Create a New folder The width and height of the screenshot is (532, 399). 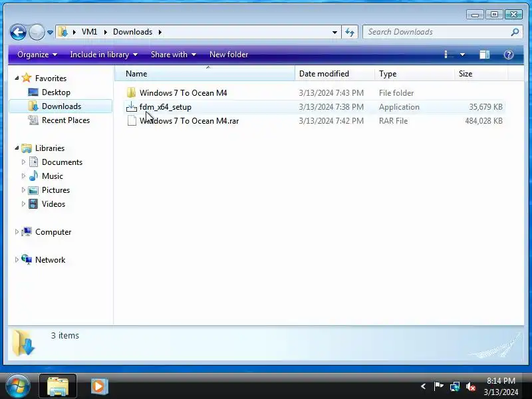tap(229, 55)
